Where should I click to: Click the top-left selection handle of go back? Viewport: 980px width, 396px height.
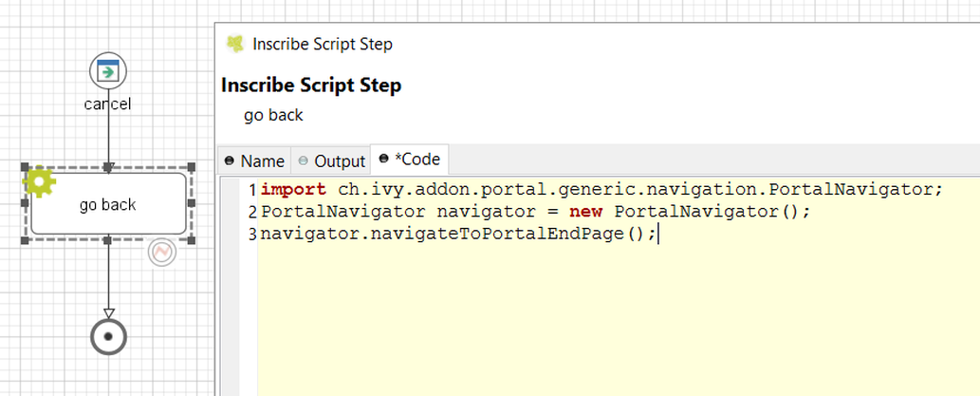pyautogui.click(x=25, y=167)
